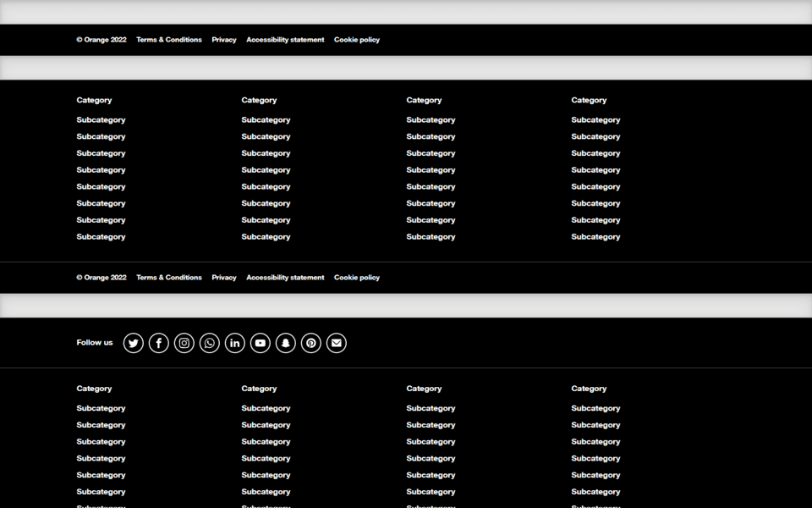The width and height of the screenshot is (812, 508).
Task: Open the Twitter icon in Follow us
Action: click(x=133, y=343)
